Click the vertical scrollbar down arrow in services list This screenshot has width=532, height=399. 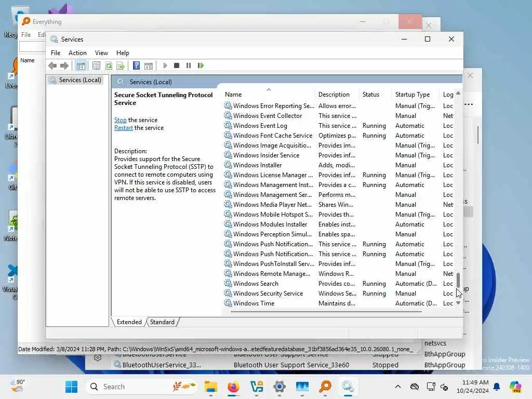(458, 303)
